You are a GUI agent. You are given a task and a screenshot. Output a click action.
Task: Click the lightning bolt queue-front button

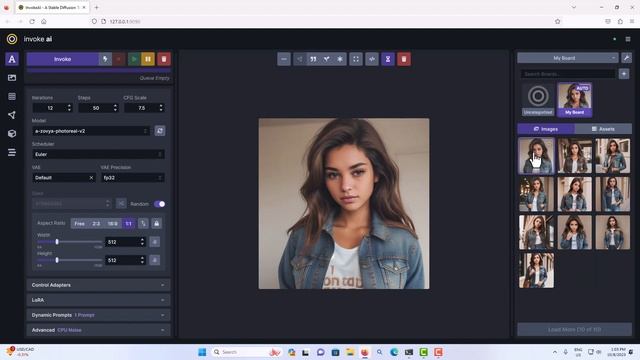(x=105, y=59)
